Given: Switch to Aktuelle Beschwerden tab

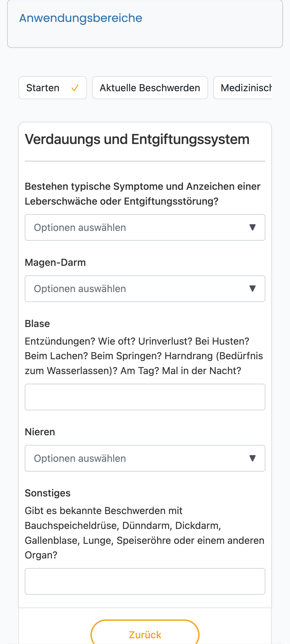Looking at the screenshot, I should pyautogui.click(x=150, y=88).
